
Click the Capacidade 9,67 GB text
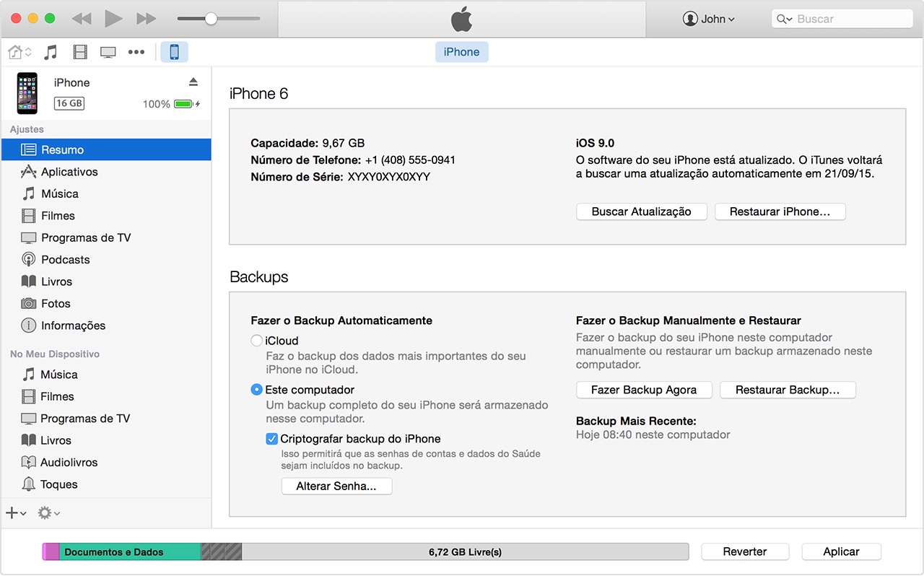[308, 143]
